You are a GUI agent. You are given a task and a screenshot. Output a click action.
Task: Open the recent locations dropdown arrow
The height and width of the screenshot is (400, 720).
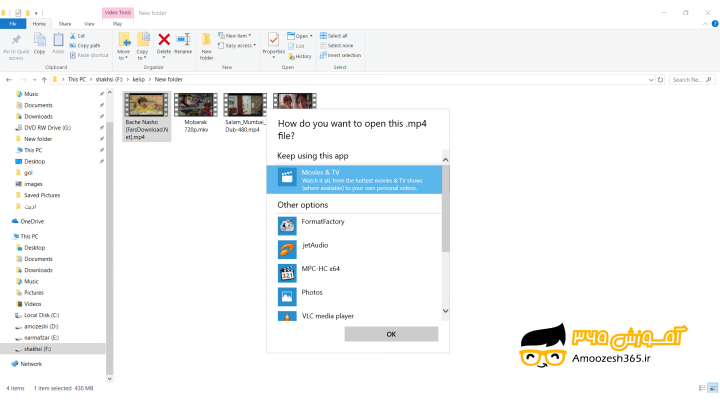point(34,79)
